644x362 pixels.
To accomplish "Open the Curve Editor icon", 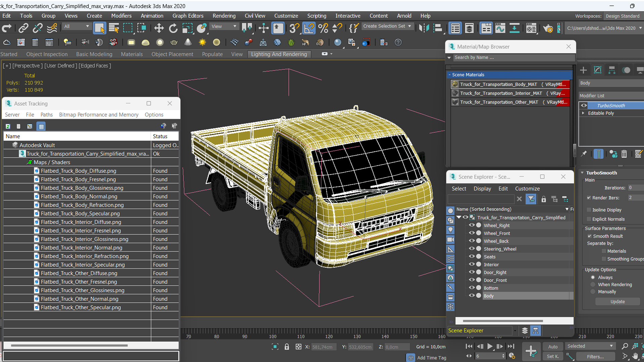I will pos(500,28).
